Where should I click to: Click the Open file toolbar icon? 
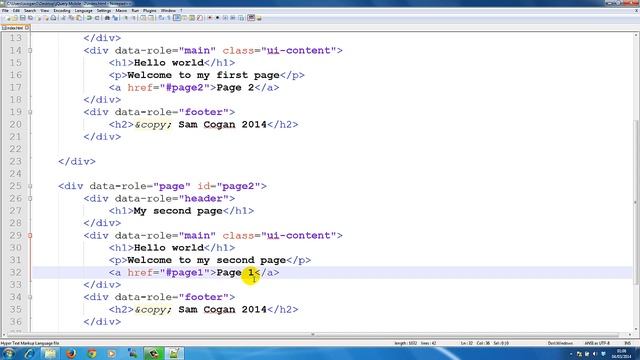(14, 18)
